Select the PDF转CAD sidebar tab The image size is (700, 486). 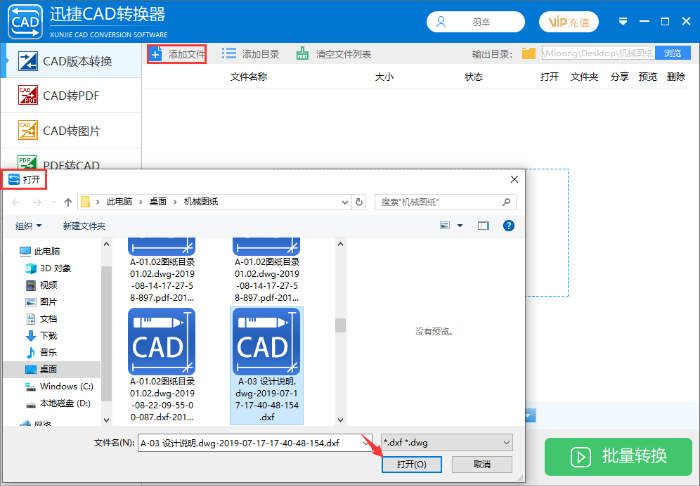(x=71, y=161)
